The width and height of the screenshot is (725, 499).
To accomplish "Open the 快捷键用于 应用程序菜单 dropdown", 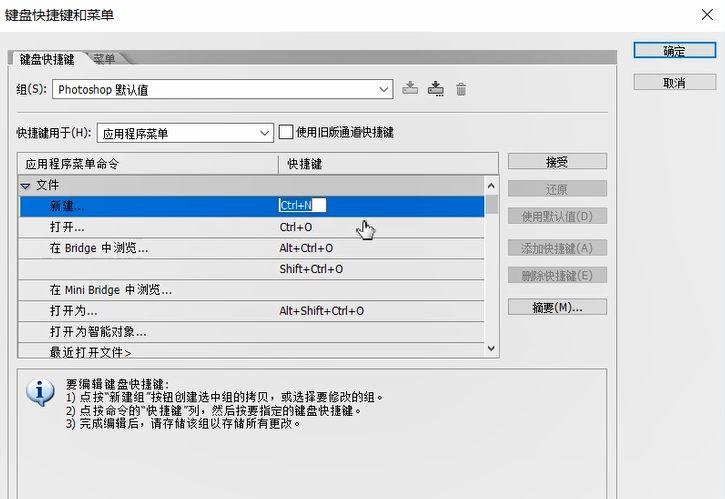I will [x=185, y=134].
